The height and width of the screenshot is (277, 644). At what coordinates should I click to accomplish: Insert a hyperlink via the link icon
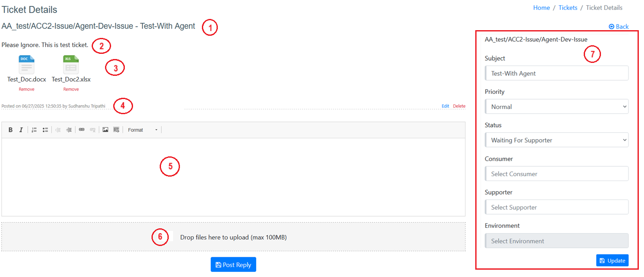[81, 130]
